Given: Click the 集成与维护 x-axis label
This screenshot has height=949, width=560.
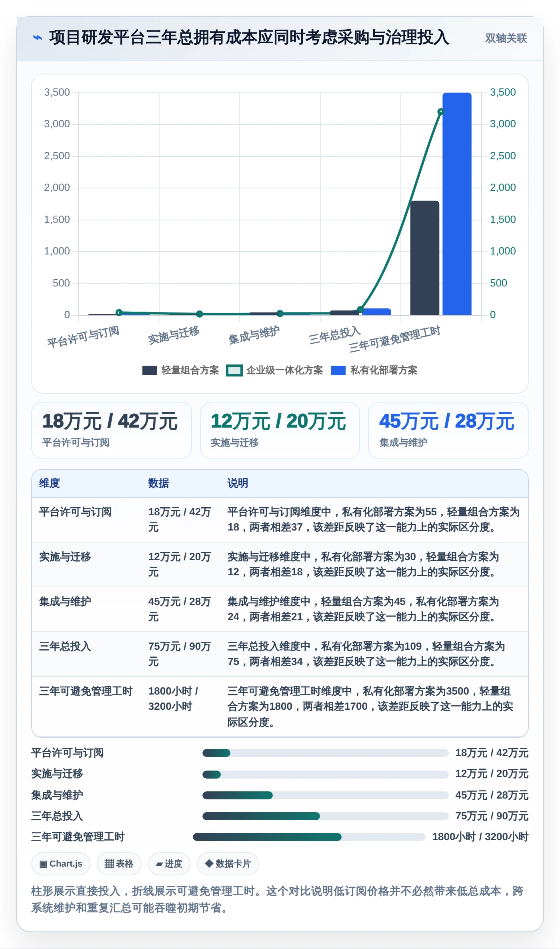Looking at the screenshot, I should pos(254,335).
